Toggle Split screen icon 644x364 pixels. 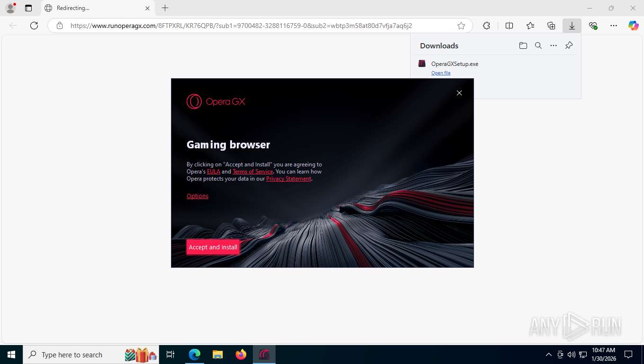point(509,26)
